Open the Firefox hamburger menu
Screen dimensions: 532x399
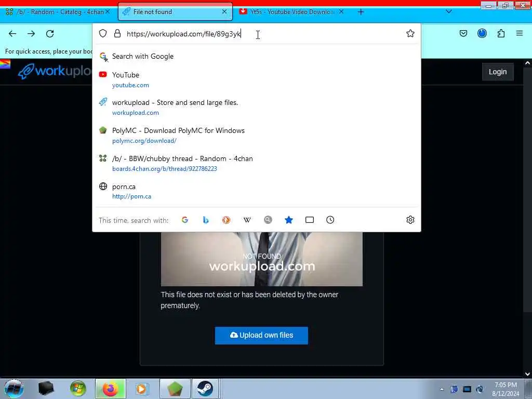(520, 33)
